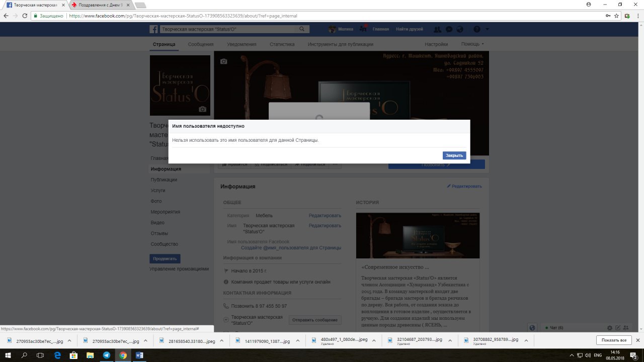The height and width of the screenshot is (362, 644).
Task: Open the quick help question-mark icon
Action: (x=477, y=29)
